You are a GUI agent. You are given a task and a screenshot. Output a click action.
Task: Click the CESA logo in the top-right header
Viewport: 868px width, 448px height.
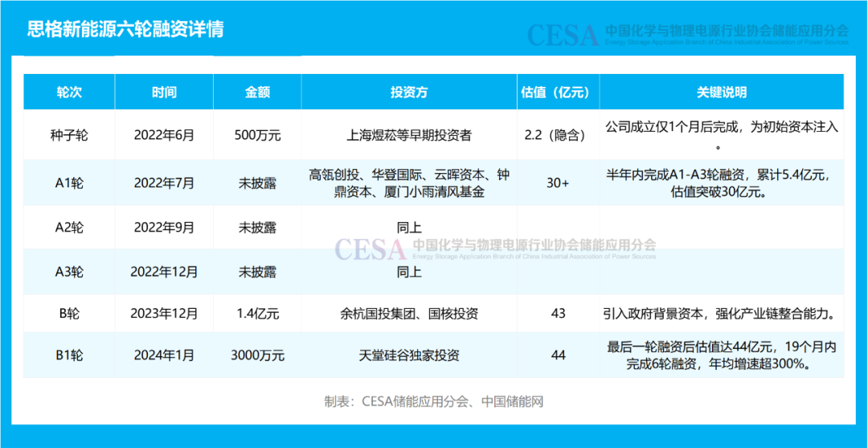click(x=563, y=35)
